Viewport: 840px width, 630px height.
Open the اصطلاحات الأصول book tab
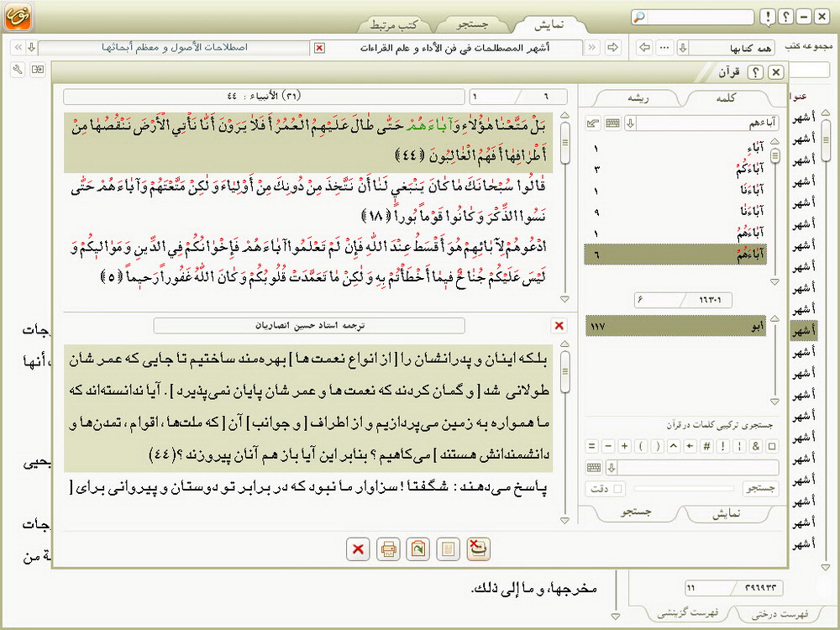(x=174, y=48)
